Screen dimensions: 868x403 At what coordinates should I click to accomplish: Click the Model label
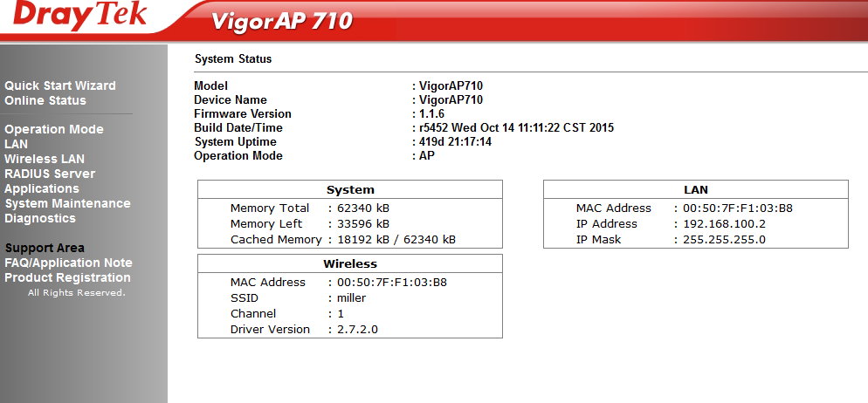click(211, 85)
